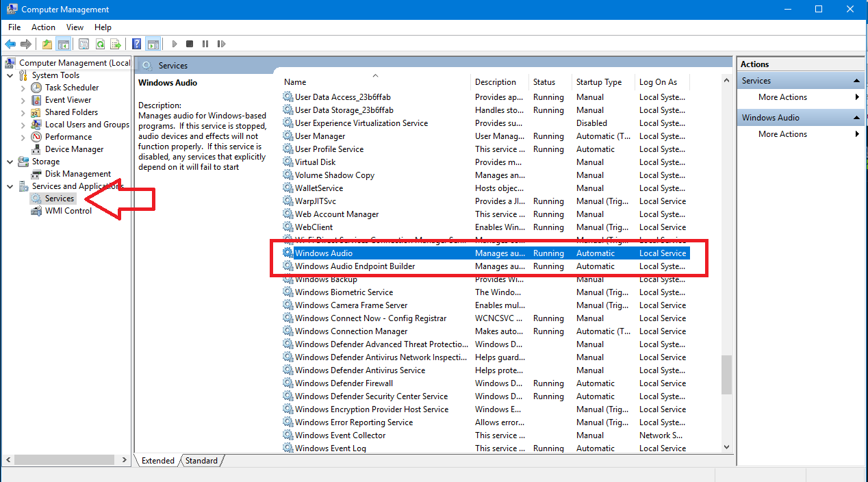Sort by the Startup Type column header
The height and width of the screenshot is (482, 868).
tap(603, 82)
